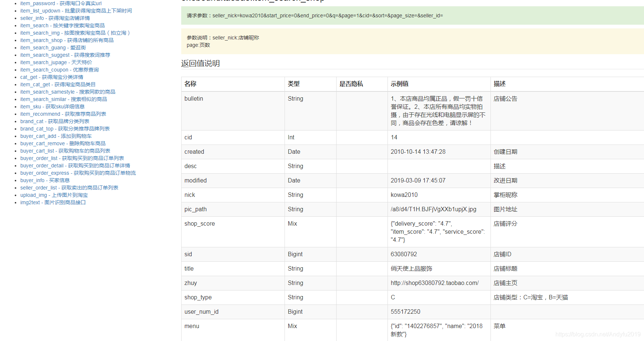Click example value '2019-03-09 17:45:07'
The image size is (644, 341).
(x=418, y=180)
